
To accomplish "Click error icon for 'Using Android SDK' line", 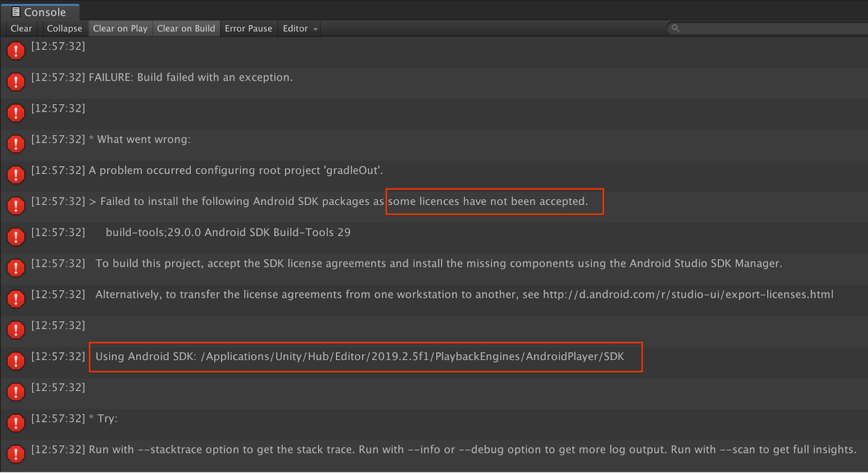I will (16, 361).
